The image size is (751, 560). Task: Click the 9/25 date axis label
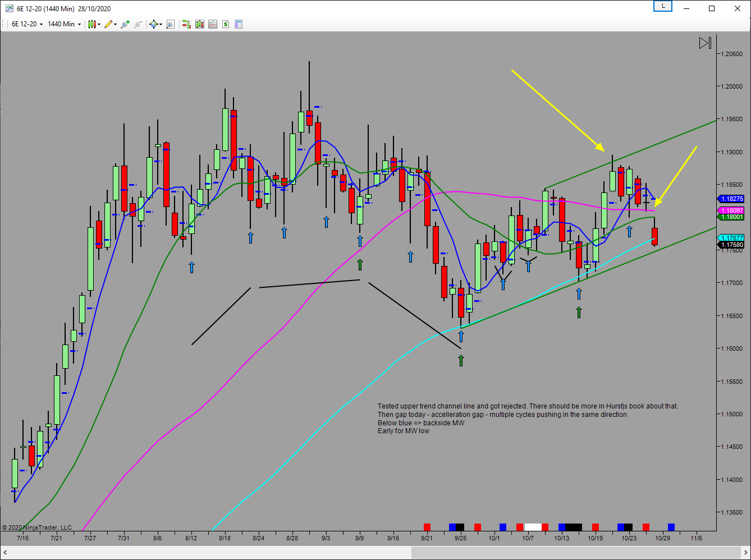460,538
